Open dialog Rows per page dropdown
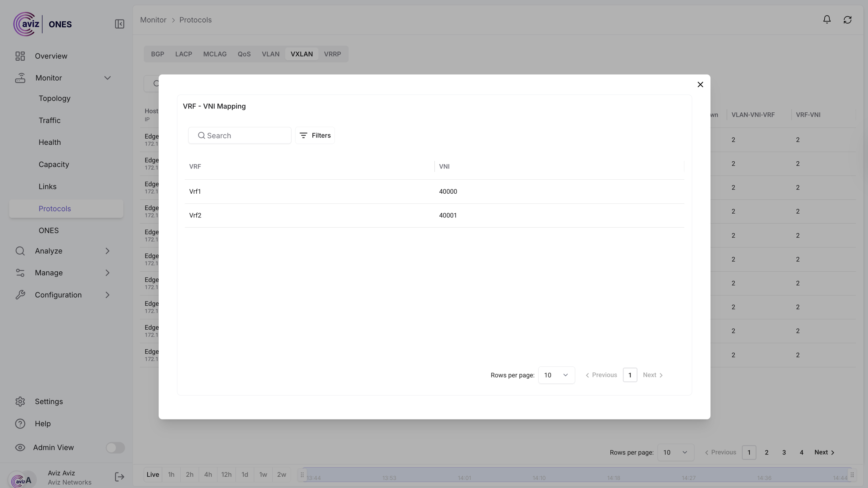This screenshot has height=488, width=868. 556,375
